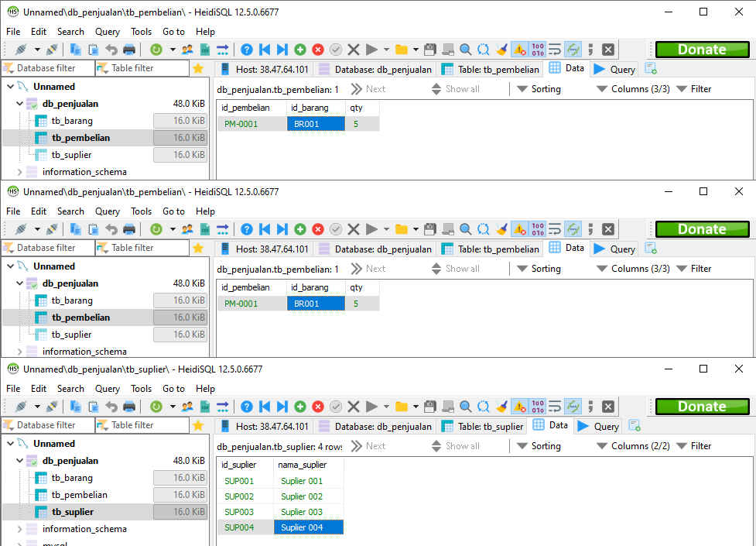
Task: Collapse the db_penjualan tree node in tb_suplier window
Action: pos(20,461)
